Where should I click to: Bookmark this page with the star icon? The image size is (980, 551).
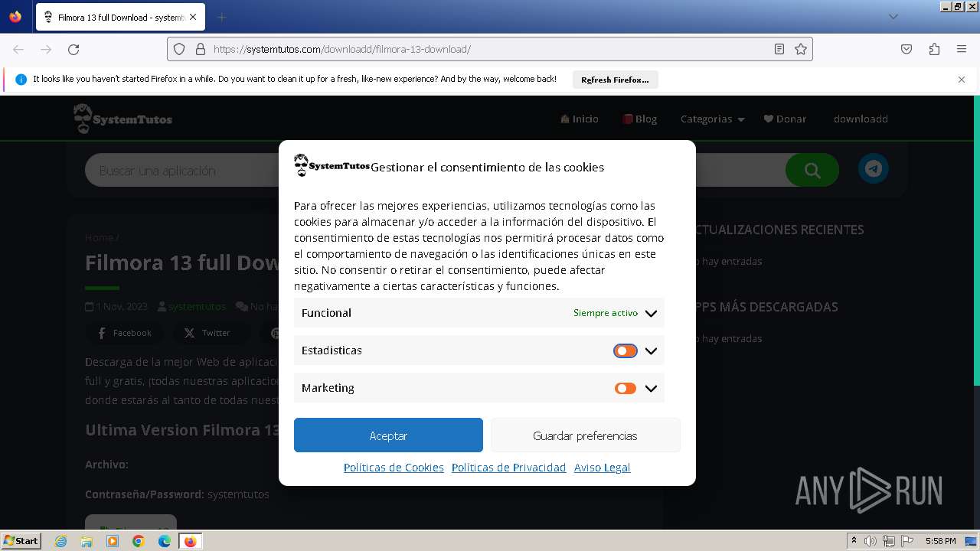[x=801, y=49]
